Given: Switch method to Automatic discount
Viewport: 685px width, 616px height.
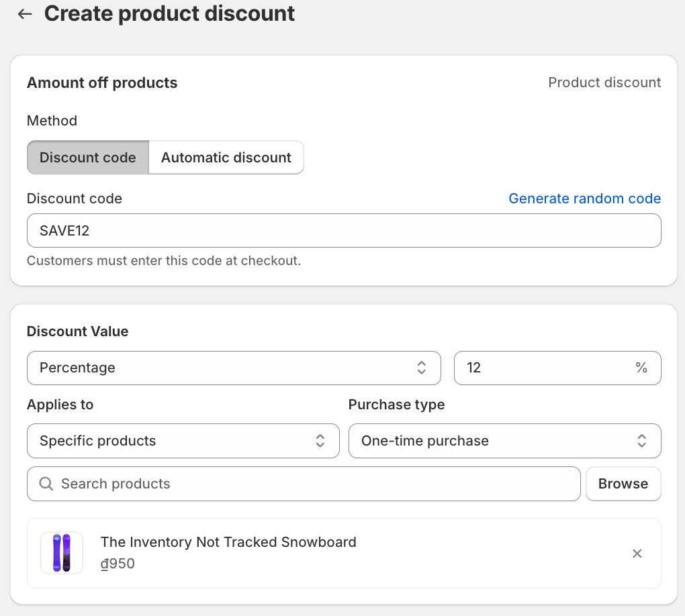Looking at the screenshot, I should [226, 158].
